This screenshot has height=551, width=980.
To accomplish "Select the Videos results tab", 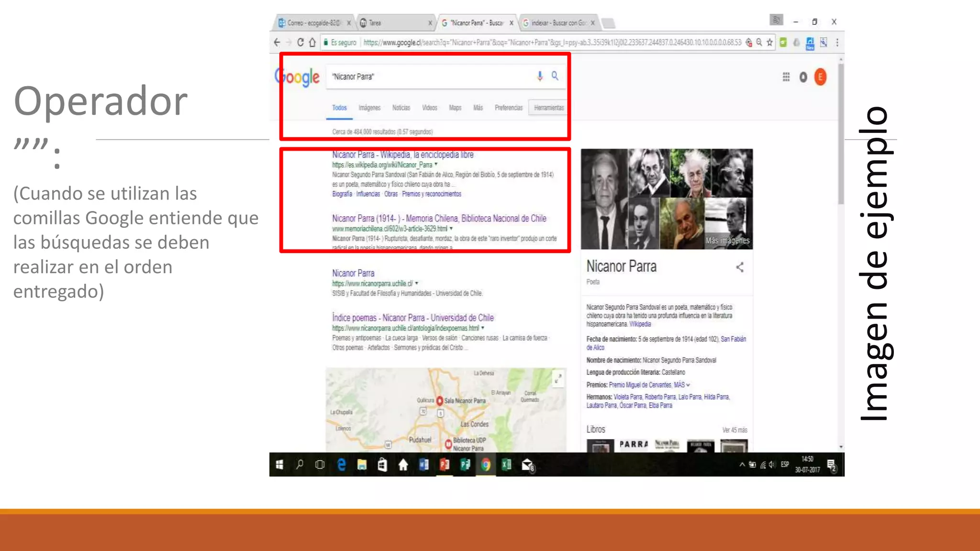I will 429,108.
